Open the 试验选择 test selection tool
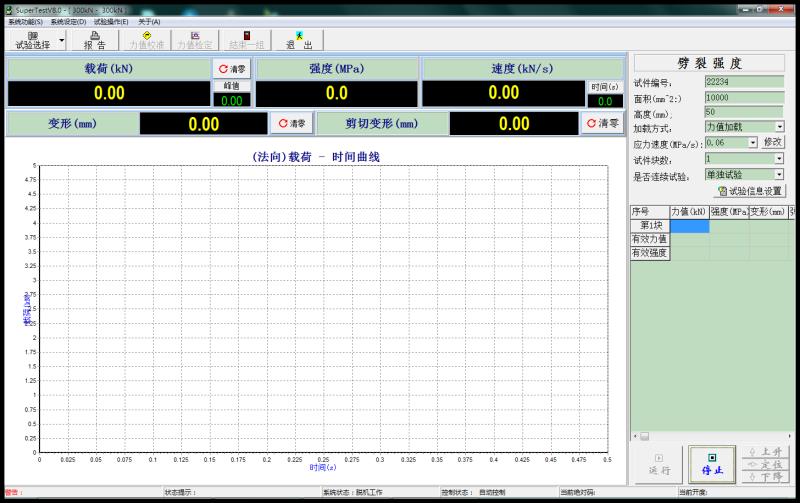The image size is (800, 503). (x=33, y=40)
